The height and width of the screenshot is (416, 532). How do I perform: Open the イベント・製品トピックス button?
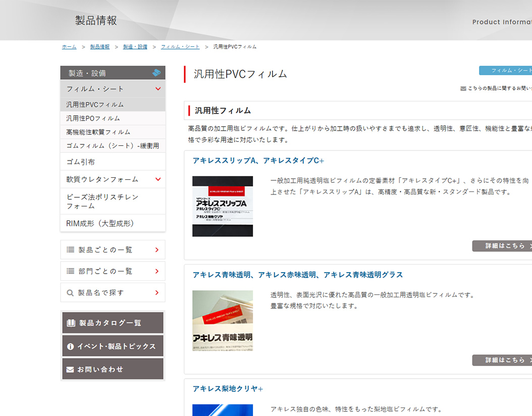pos(113,346)
